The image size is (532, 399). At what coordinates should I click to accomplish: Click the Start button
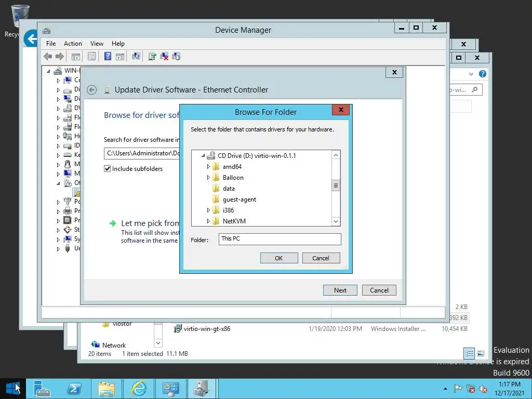(x=12, y=389)
